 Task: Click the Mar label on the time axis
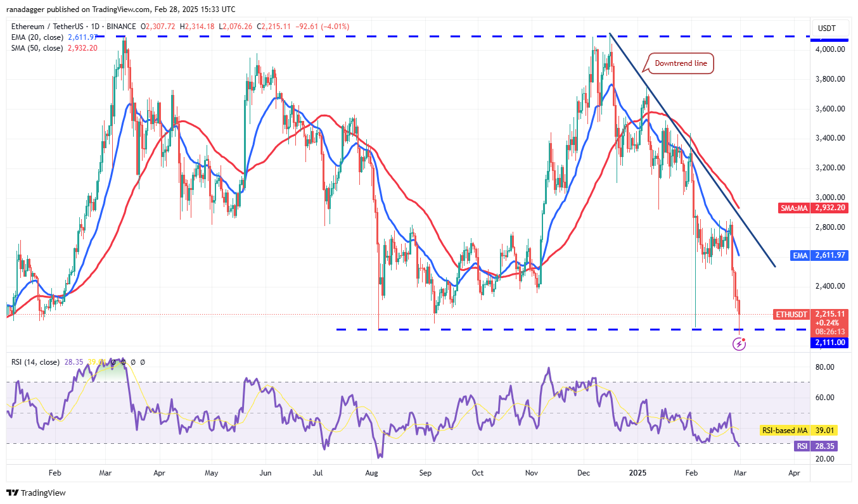pyautogui.click(x=739, y=473)
